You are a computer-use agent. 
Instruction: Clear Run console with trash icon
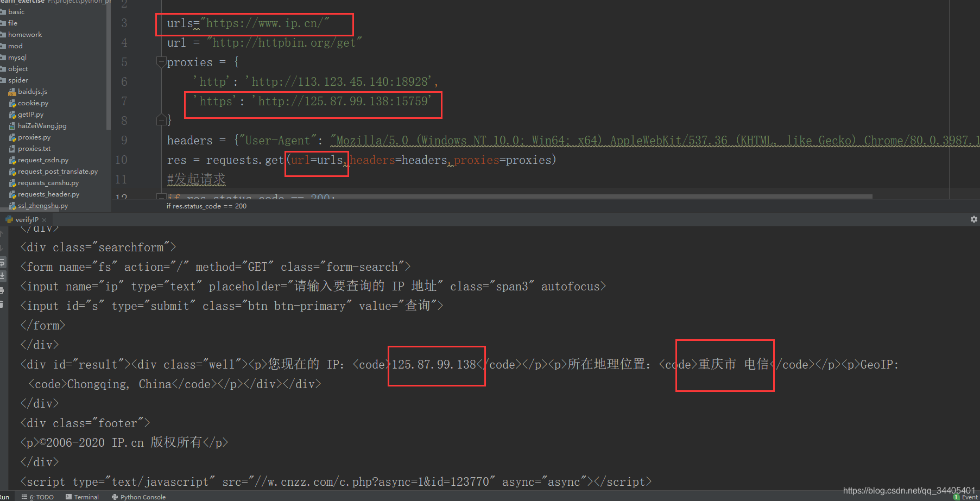(x=2, y=305)
